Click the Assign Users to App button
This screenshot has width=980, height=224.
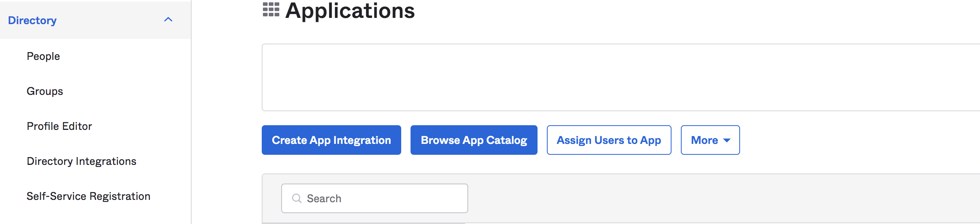[609, 140]
